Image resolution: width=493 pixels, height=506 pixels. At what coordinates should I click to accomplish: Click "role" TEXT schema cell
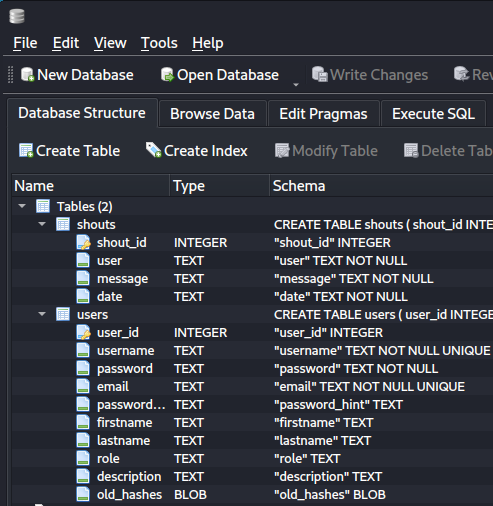pos(307,459)
